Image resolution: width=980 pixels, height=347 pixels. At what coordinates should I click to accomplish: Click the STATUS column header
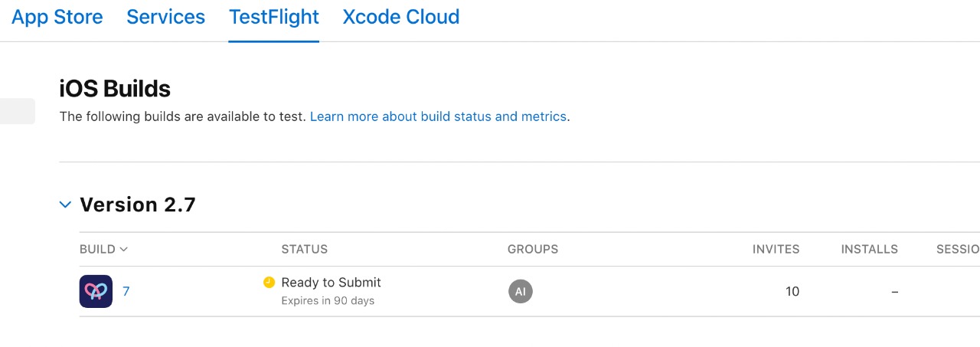(x=305, y=249)
